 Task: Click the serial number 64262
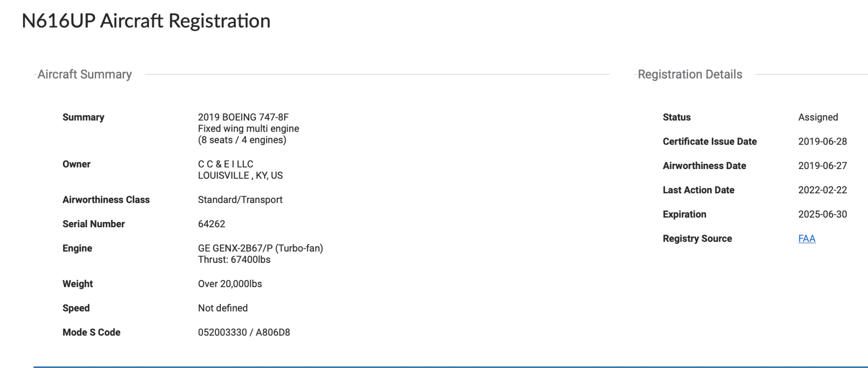[211, 224]
